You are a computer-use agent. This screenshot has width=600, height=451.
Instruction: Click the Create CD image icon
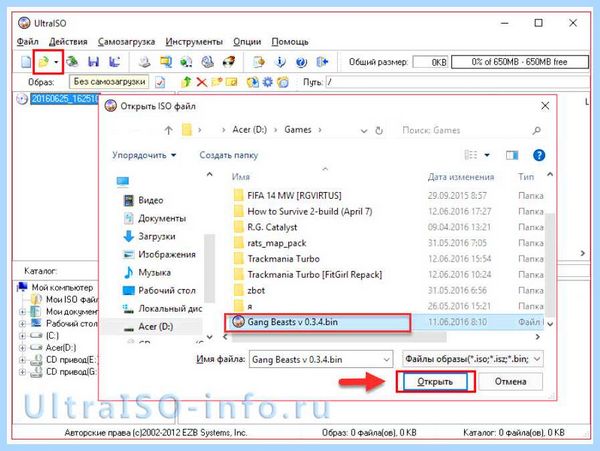(144, 62)
